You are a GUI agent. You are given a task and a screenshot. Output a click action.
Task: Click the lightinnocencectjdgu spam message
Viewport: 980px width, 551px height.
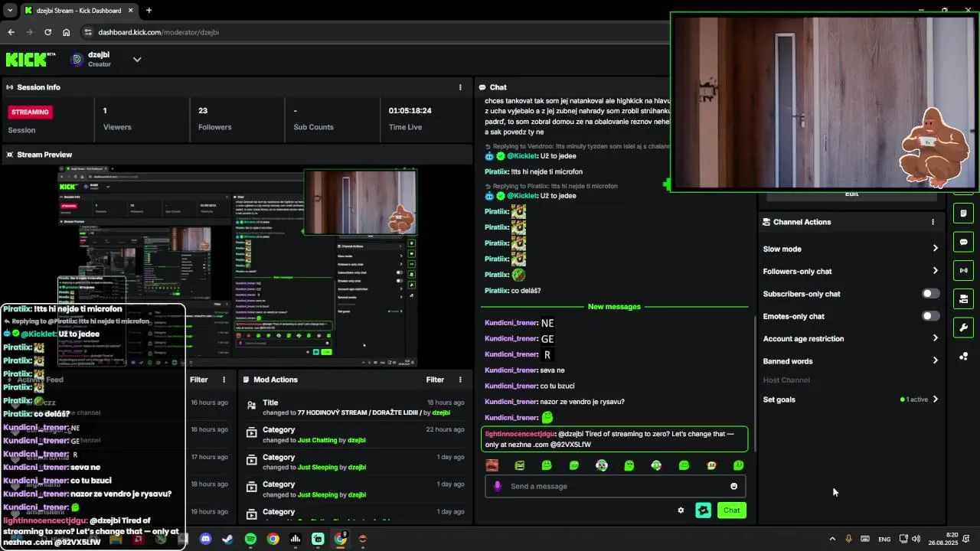click(614, 439)
